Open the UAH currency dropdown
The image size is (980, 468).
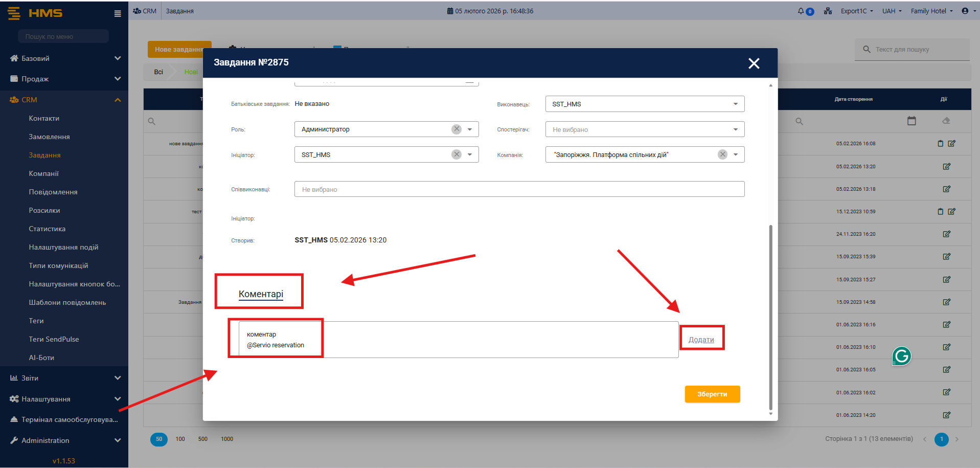tap(892, 11)
